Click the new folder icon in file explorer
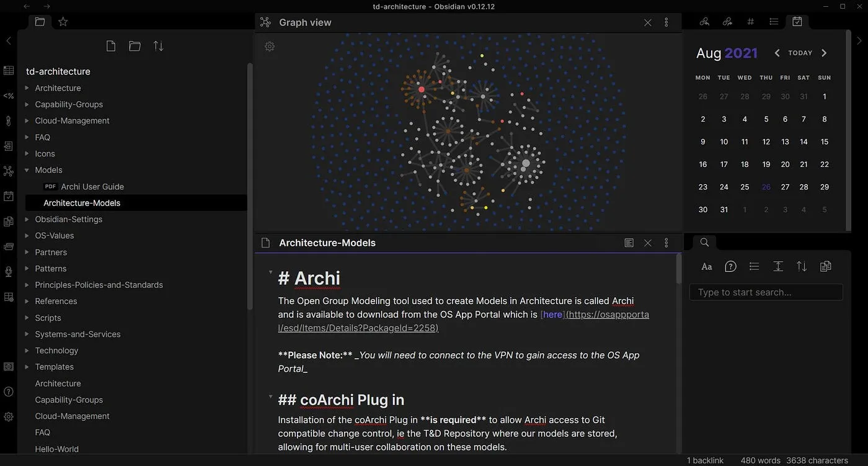 135,46
